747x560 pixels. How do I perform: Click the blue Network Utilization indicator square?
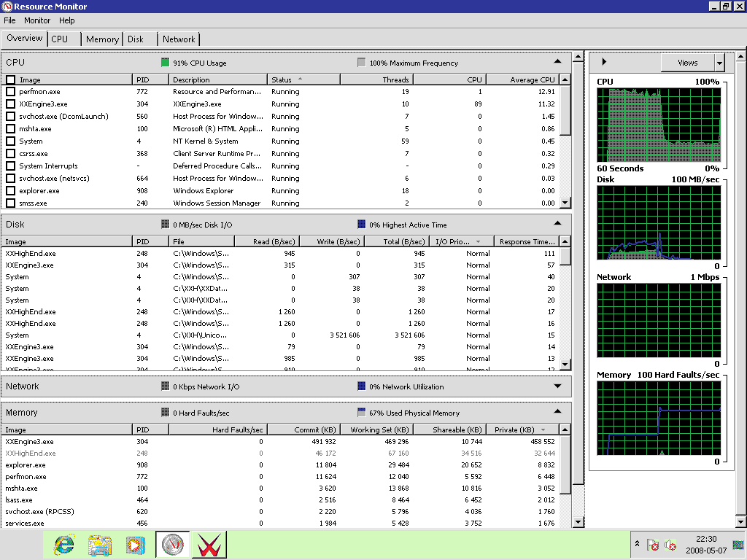(362, 386)
